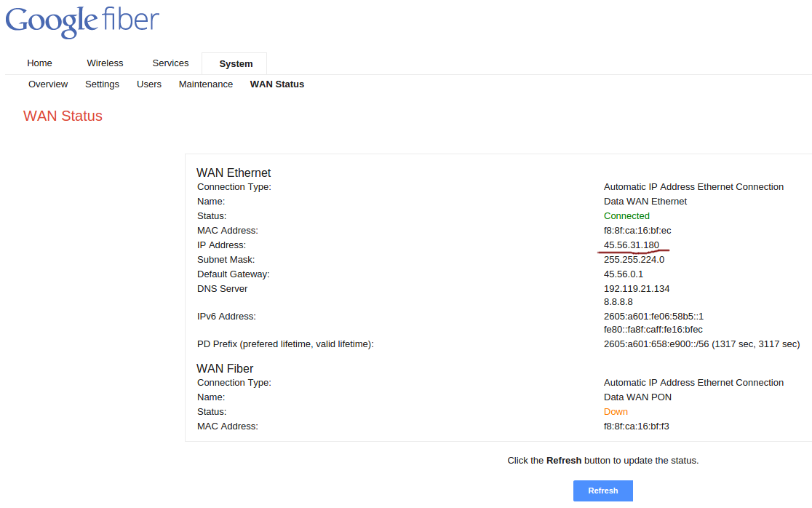
Task: Open the Overview subpage
Action: [x=48, y=84]
